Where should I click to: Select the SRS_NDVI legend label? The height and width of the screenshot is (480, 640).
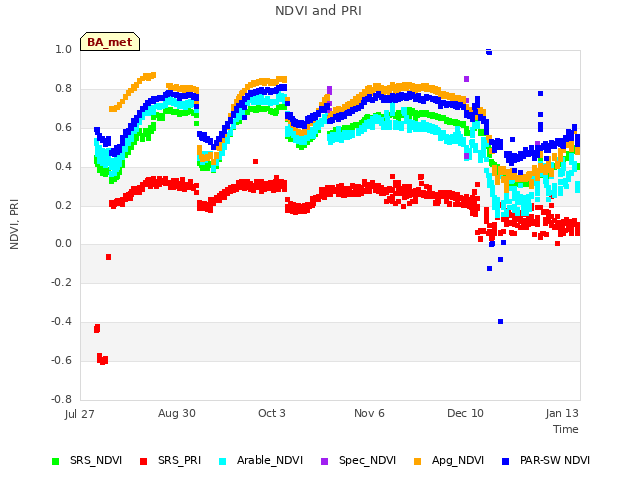pyautogui.click(x=96, y=460)
